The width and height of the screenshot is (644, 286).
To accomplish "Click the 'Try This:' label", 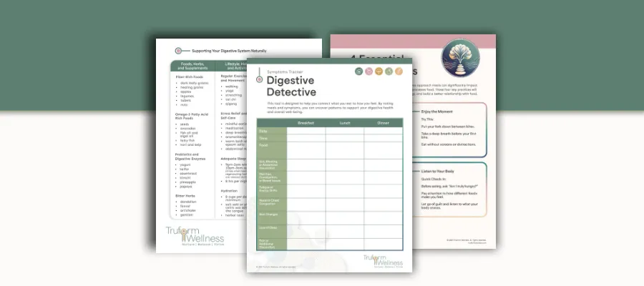I will (x=428, y=119).
